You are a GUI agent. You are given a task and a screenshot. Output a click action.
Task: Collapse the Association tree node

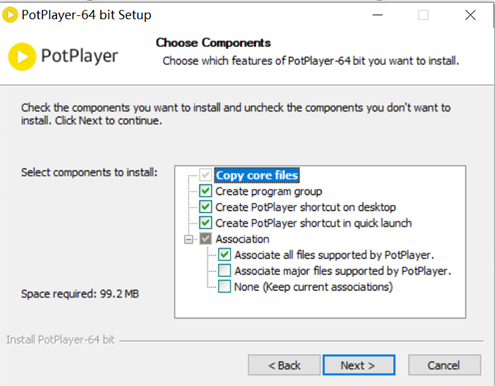point(189,239)
